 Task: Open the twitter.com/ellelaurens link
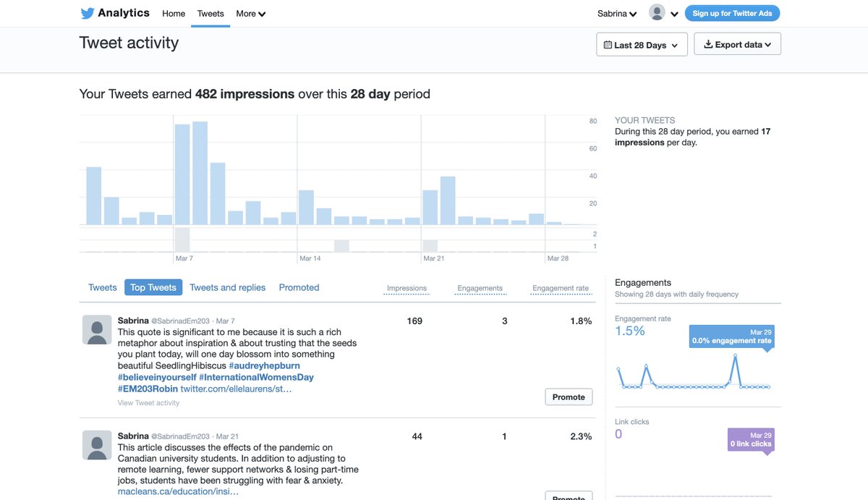pyautogui.click(x=237, y=389)
